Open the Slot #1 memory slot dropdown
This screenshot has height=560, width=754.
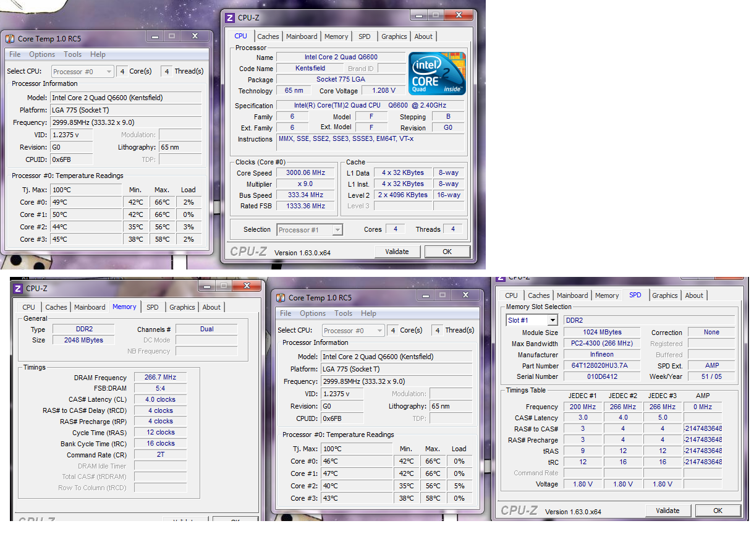532,320
